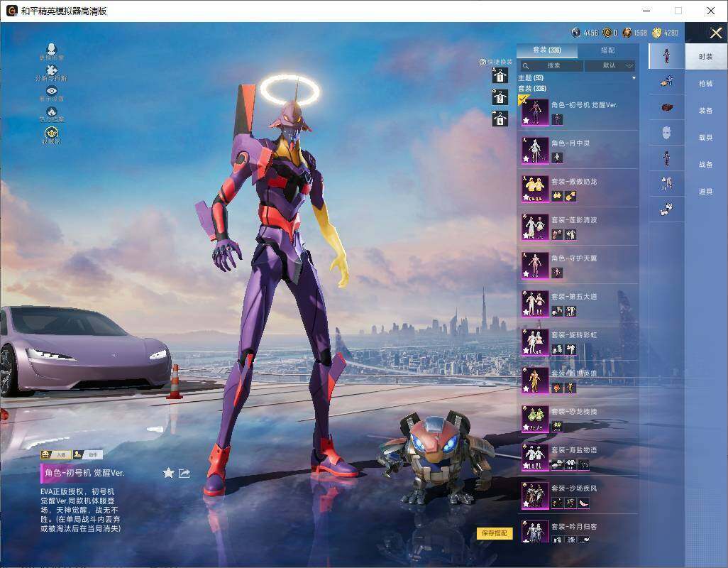
Task: Select outfit 套装-沙场疾风 thumbnail
Action: (535, 495)
